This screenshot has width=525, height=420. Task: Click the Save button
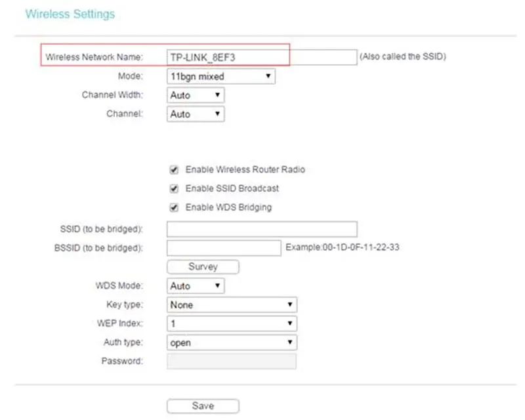(203, 405)
